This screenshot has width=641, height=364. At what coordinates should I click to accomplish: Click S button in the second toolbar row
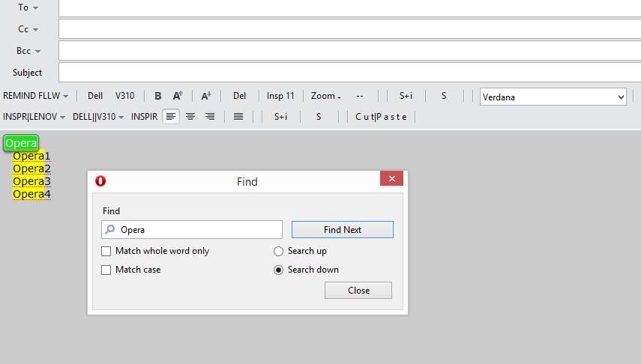[x=319, y=117]
